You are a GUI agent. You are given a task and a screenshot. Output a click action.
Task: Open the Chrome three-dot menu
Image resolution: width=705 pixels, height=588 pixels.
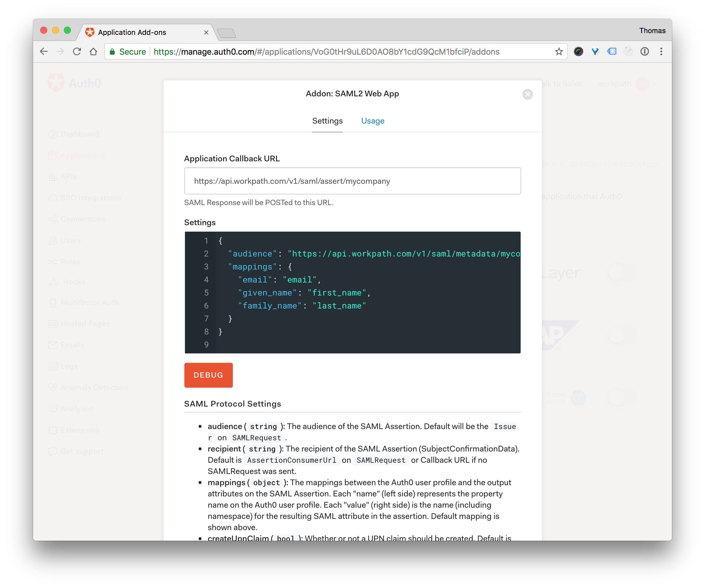pyautogui.click(x=661, y=51)
